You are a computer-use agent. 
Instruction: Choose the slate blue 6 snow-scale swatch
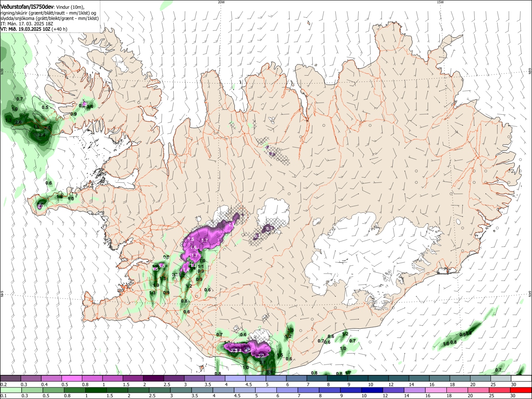point(296,378)
